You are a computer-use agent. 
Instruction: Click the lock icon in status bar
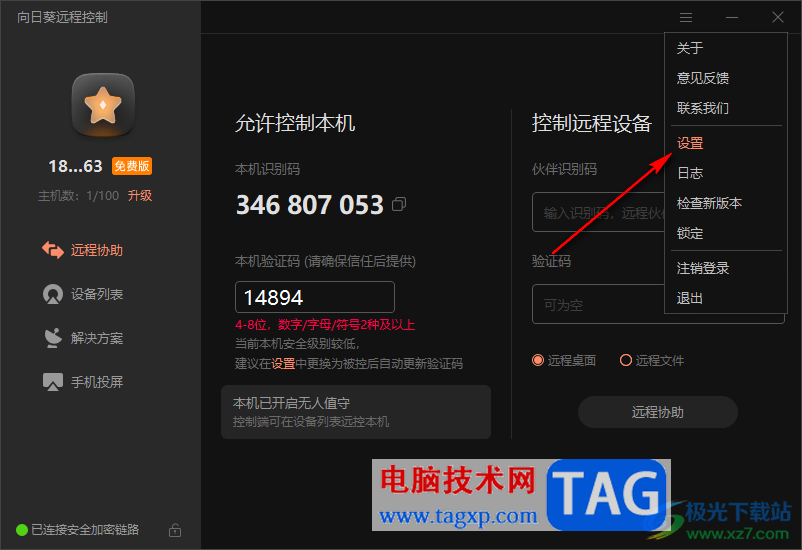tap(175, 530)
